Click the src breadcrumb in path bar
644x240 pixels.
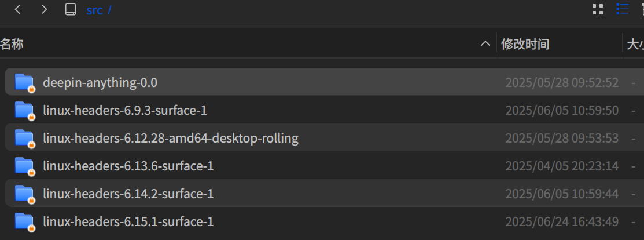pyautogui.click(x=94, y=10)
